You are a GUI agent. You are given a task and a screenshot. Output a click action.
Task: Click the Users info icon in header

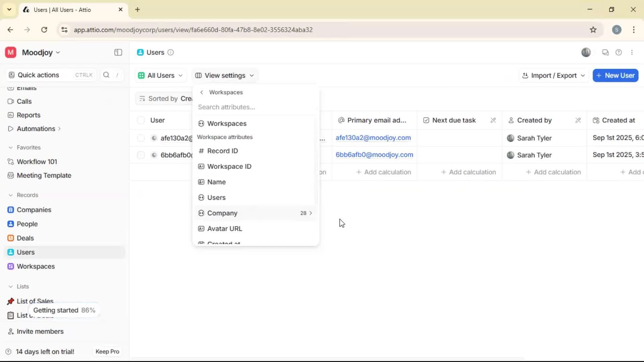point(171,53)
